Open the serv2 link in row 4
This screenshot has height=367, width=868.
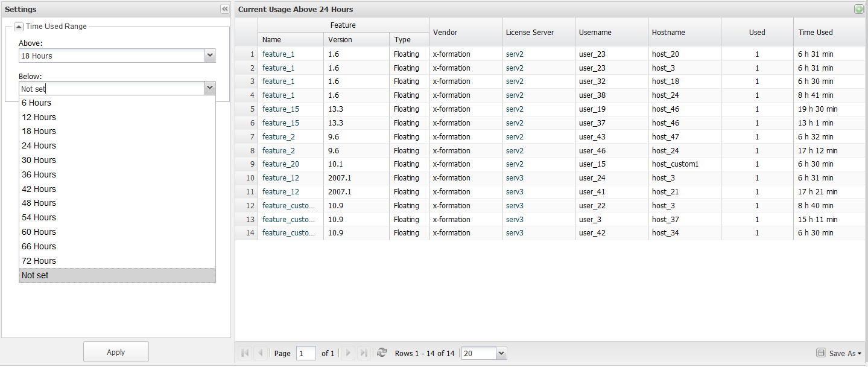click(x=515, y=95)
